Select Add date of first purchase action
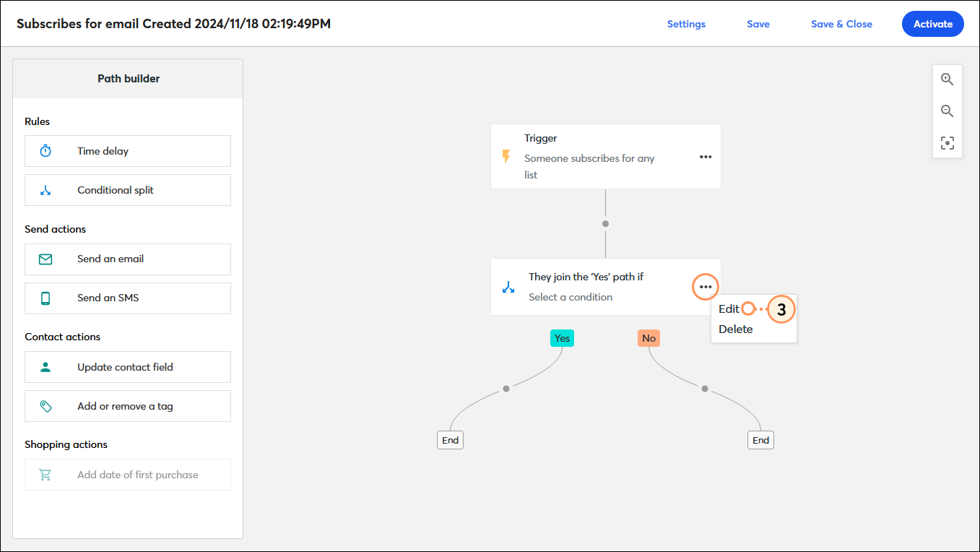The image size is (980, 552). pyautogui.click(x=128, y=475)
